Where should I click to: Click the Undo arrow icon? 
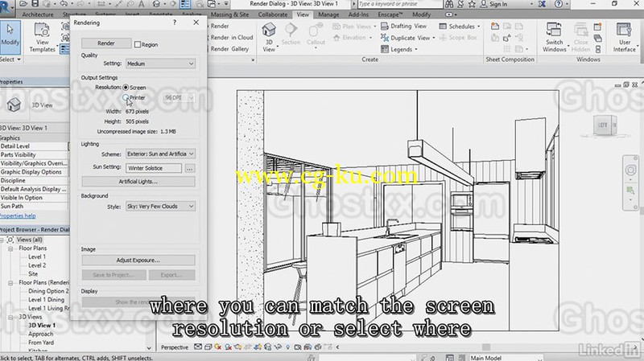(64, 4)
